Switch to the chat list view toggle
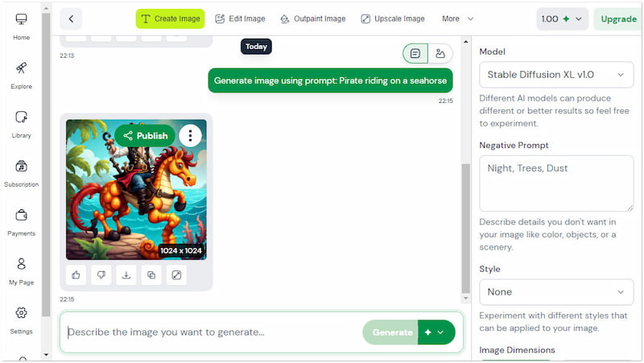644x363 pixels. coord(415,54)
